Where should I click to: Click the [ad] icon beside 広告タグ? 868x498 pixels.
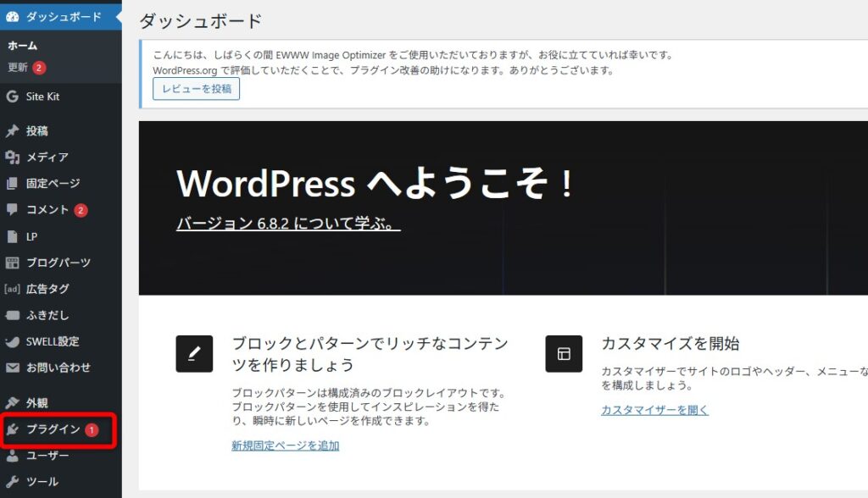pyautogui.click(x=12, y=289)
